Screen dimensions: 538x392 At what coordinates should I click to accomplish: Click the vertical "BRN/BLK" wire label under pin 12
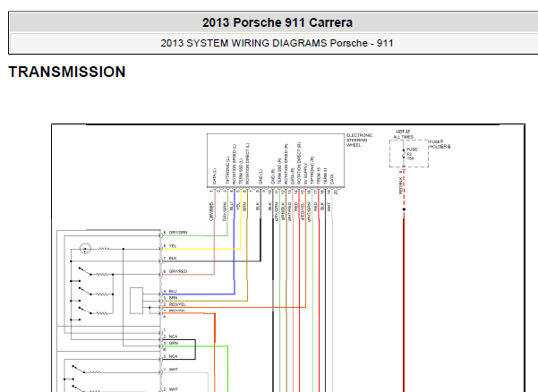283,211
